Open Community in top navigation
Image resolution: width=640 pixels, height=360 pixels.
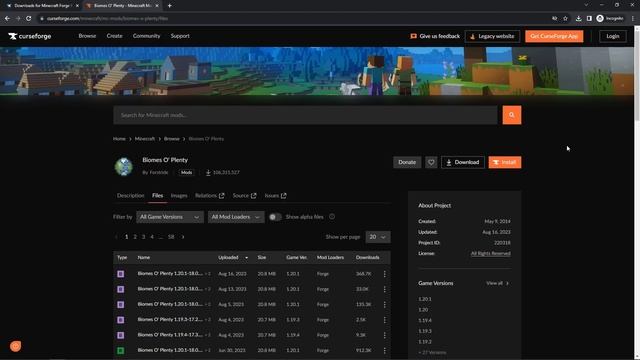[147, 36]
